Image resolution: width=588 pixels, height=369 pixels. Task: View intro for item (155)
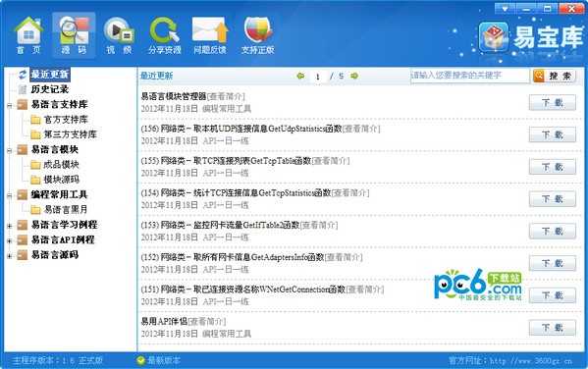[331, 161]
